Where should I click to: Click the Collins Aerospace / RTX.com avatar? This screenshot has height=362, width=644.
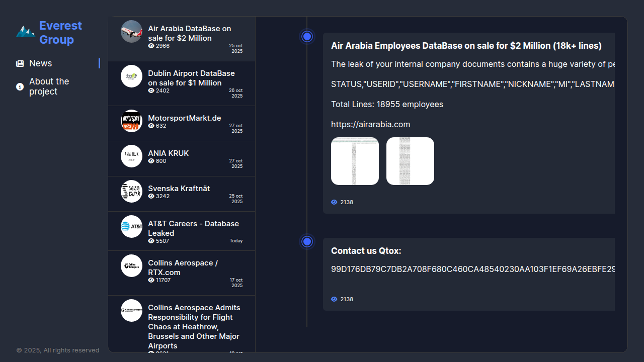pyautogui.click(x=131, y=265)
